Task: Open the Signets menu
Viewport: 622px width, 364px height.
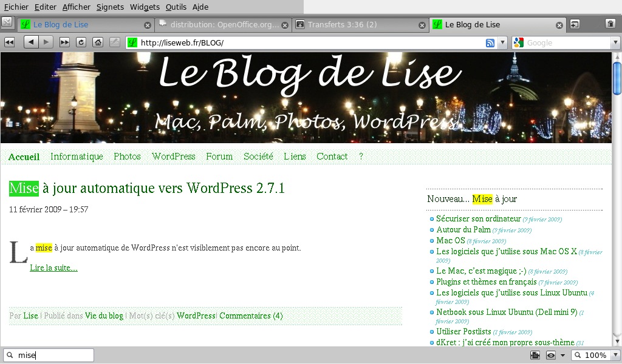Action: coord(110,7)
